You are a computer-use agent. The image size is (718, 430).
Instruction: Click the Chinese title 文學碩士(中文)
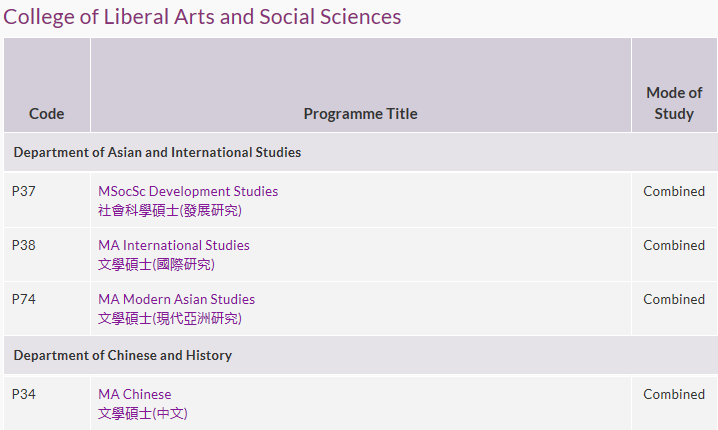tap(143, 414)
